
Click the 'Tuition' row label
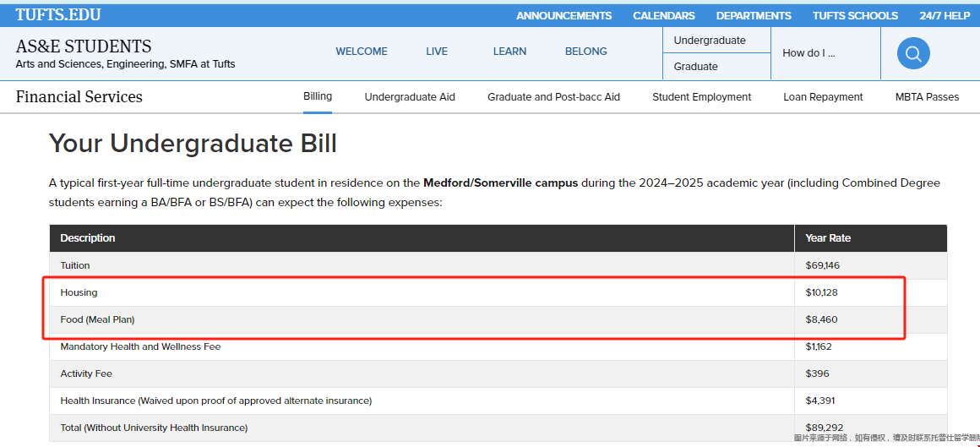(x=75, y=265)
